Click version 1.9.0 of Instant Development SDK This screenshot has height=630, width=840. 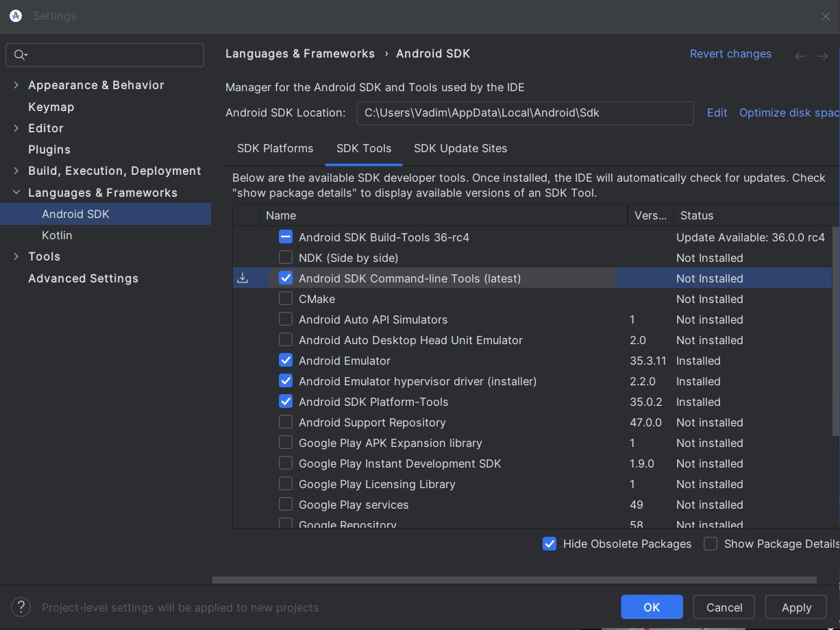pos(642,463)
